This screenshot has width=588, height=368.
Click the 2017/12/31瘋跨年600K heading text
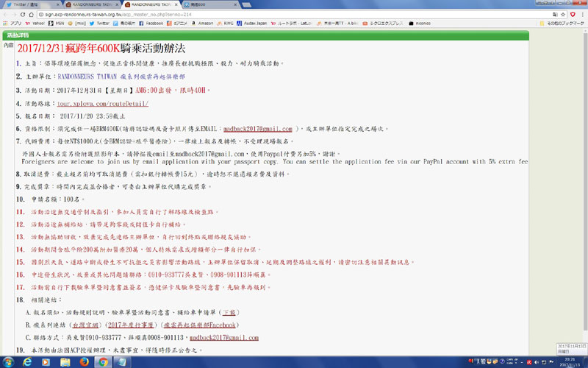[x=68, y=49]
